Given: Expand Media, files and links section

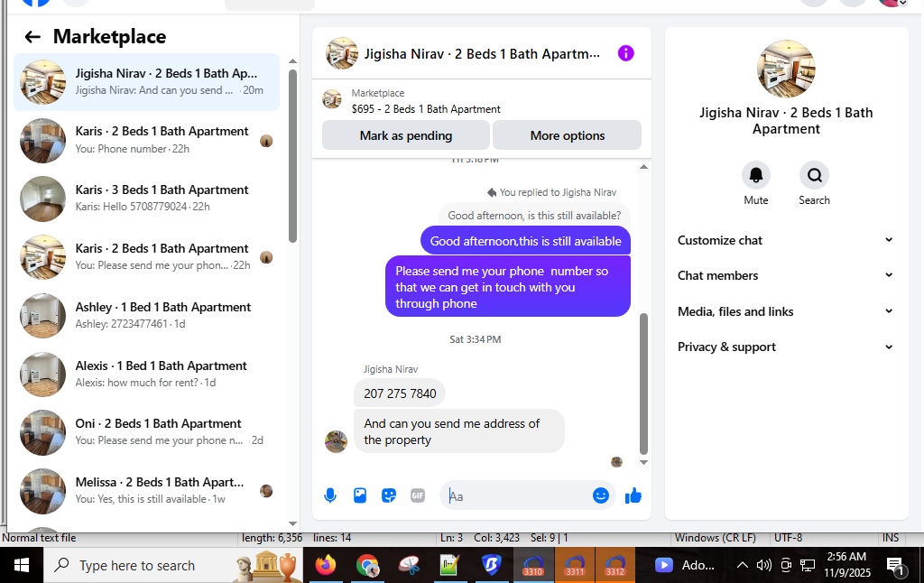Looking at the screenshot, I should click(x=786, y=312).
